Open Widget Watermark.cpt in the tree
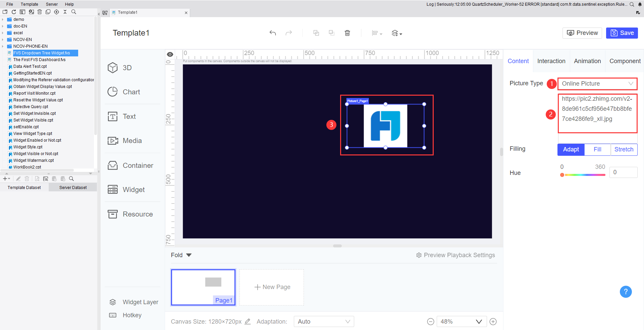Viewport: 644px width, 330px height. click(x=34, y=160)
